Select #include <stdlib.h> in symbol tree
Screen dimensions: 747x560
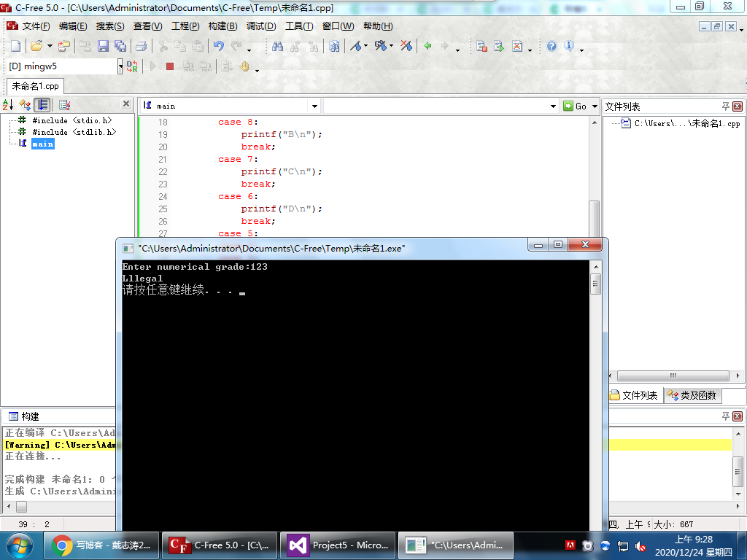(74, 132)
